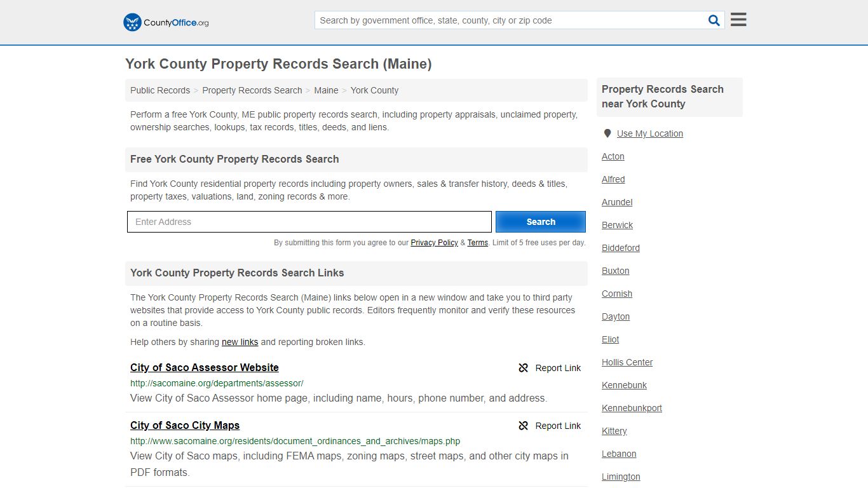Open Hollis Center property records
Image resolution: width=868 pixels, height=488 pixels.
pos(627,362)
